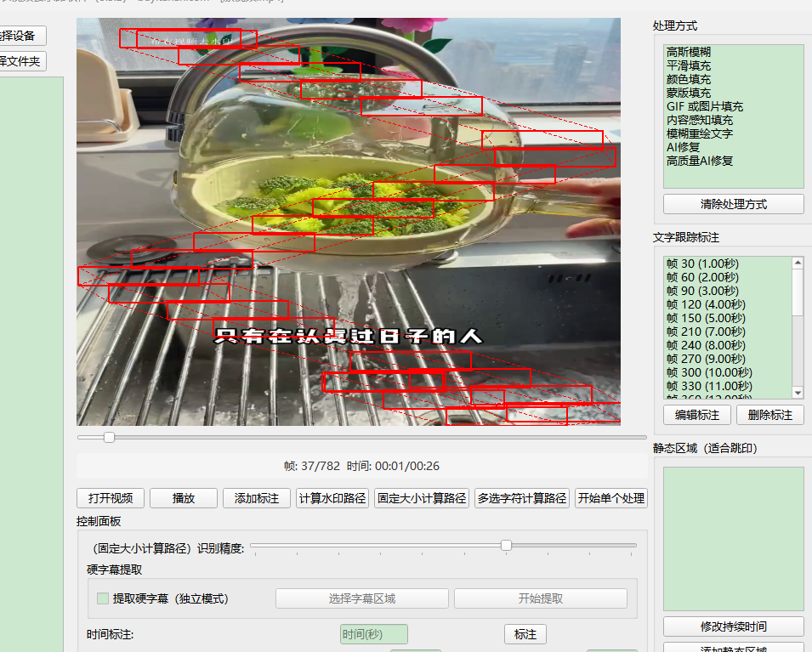The height and width of the screenshot is (652, 812).
Task: Click annotation list scroll down arrow
Action: [x=798, y=393]
